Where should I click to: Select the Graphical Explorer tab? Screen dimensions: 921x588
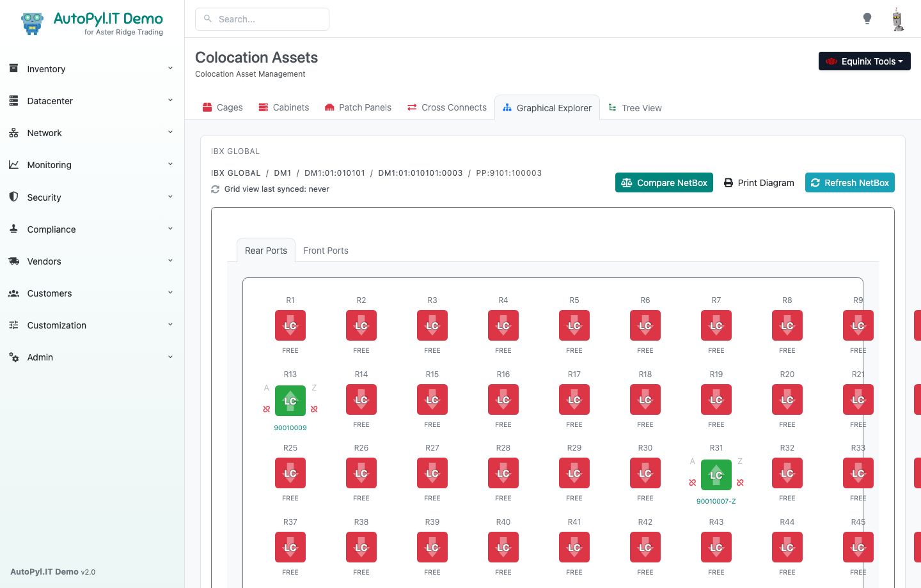(547, 108)
